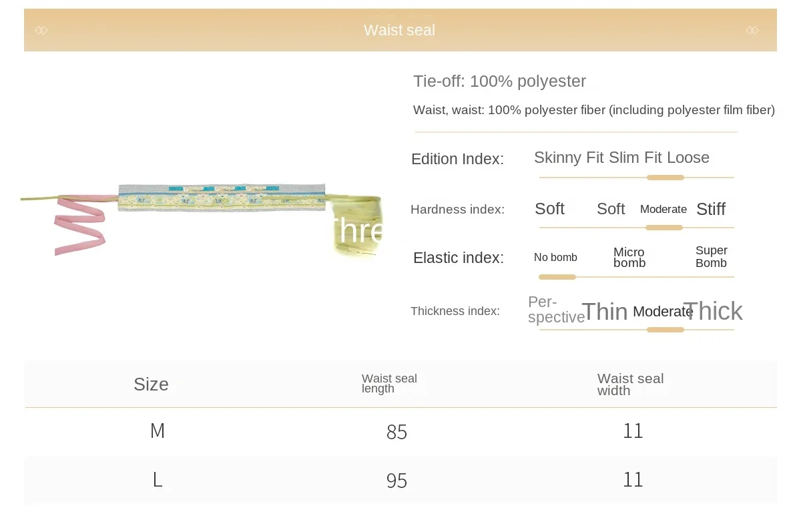Select "No bomb" elastic option
Screen dimensions: 801x532
[555, 258]
